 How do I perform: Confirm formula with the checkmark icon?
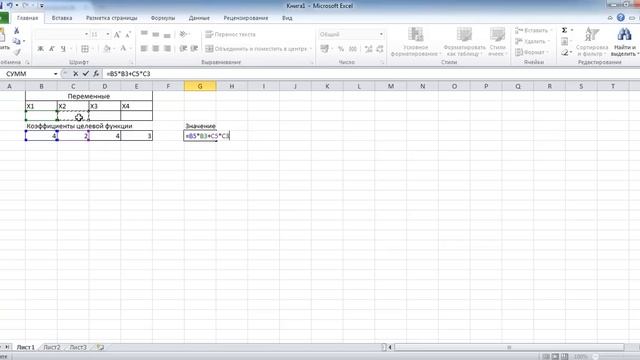click(x=86, y=74)
